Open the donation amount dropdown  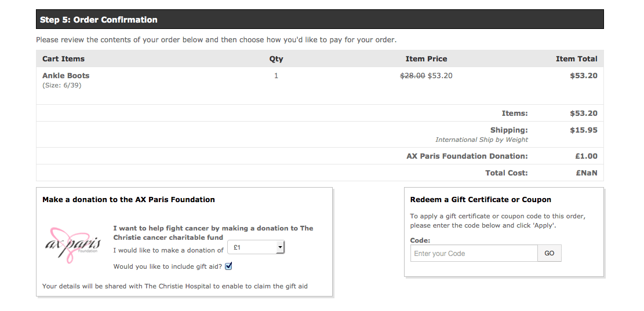pos(255,247)
